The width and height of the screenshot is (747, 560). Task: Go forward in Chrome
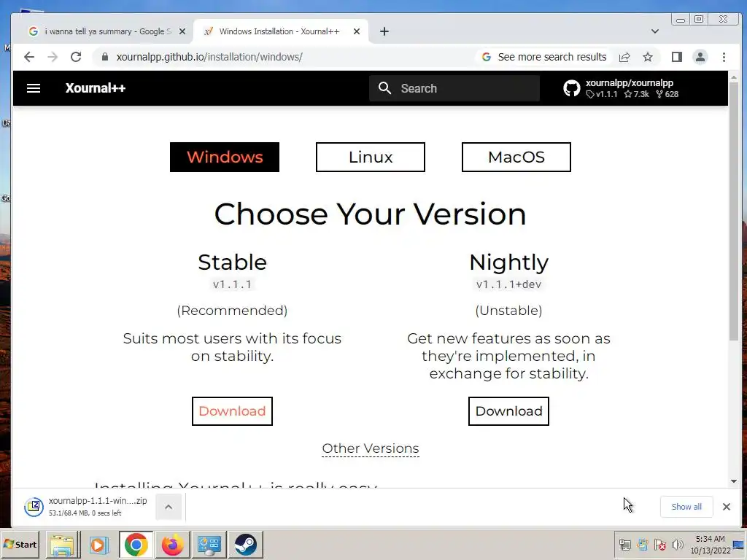click(53, 57)
